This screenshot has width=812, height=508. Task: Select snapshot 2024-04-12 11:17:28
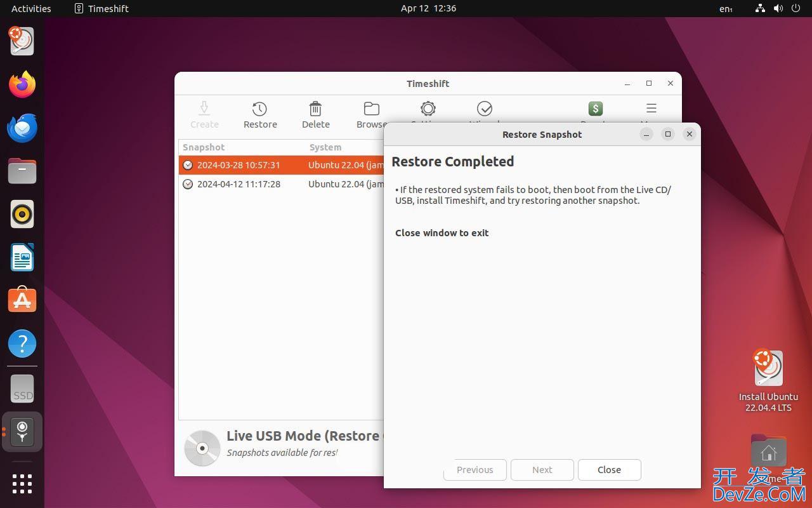click(282, 184)
